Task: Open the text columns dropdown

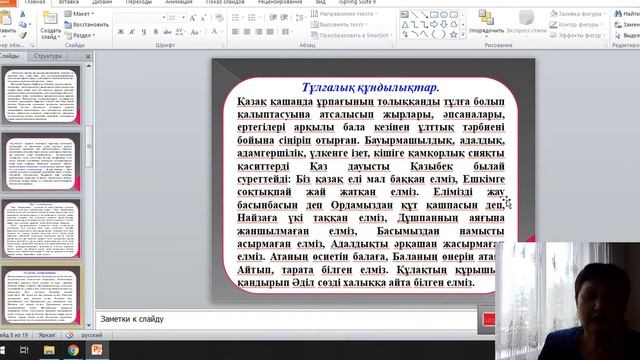Action: [286, 31]
